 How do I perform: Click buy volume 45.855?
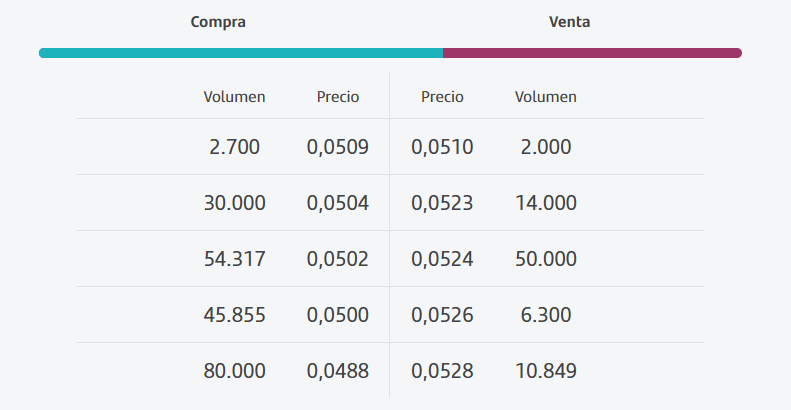[x=234, y=315]
